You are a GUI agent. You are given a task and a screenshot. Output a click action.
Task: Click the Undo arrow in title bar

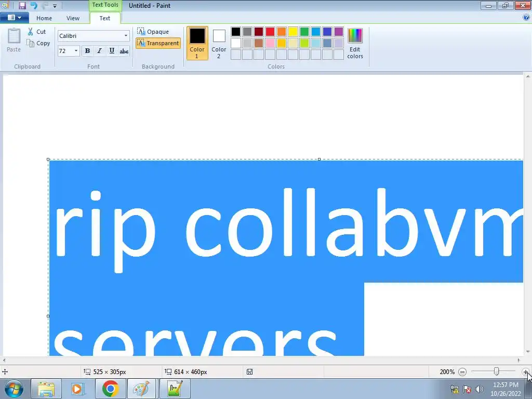[x=34, y=5]
